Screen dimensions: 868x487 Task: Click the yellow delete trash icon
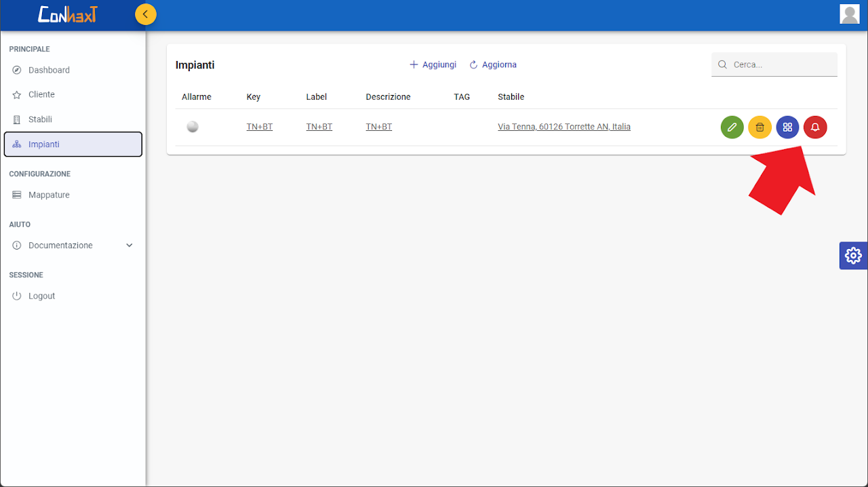pyautogui.click(x=759, y=127)
